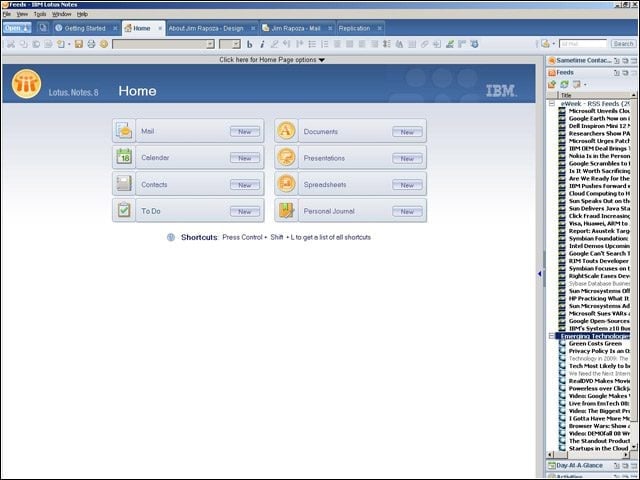Click the orange Feeds panel icon
This screenshot has height=480, width=640.
coord(552,73)
